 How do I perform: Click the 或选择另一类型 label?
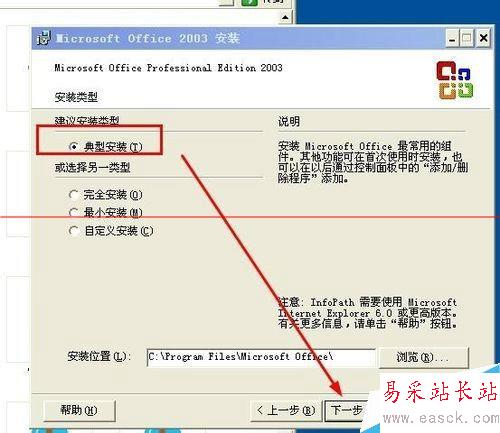pyautogui.click(x=92, y=167)
